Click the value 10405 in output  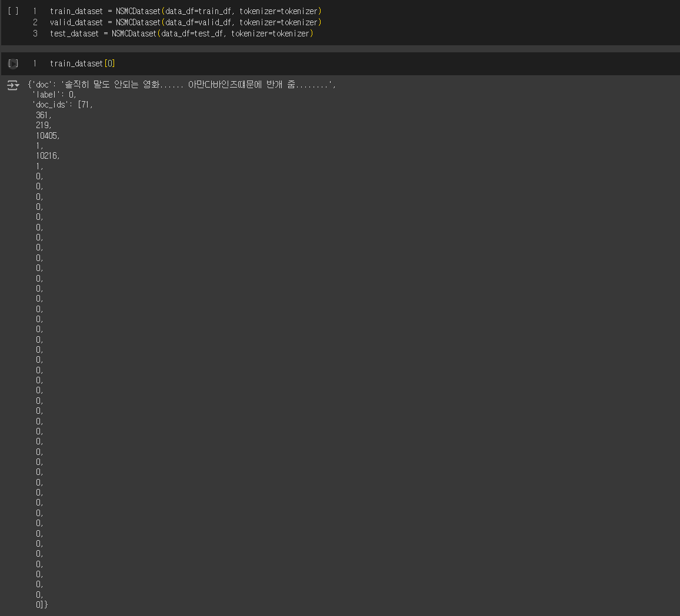(x=48, y=136)
